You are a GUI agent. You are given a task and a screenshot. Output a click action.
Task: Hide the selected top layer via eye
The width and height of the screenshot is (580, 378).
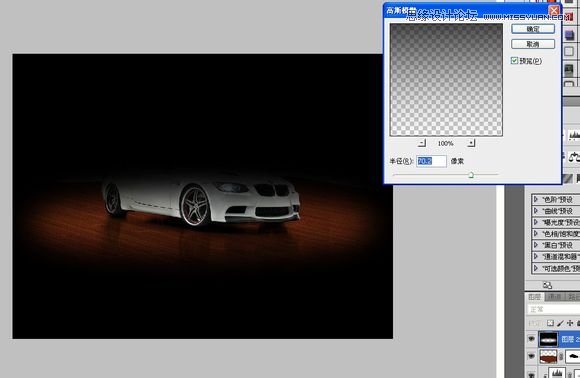click(532, 338)
